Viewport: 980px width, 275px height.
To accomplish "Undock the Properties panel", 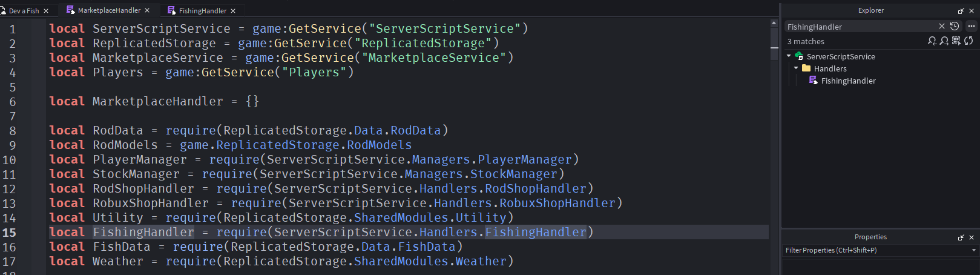I will (x=961, y=237).
